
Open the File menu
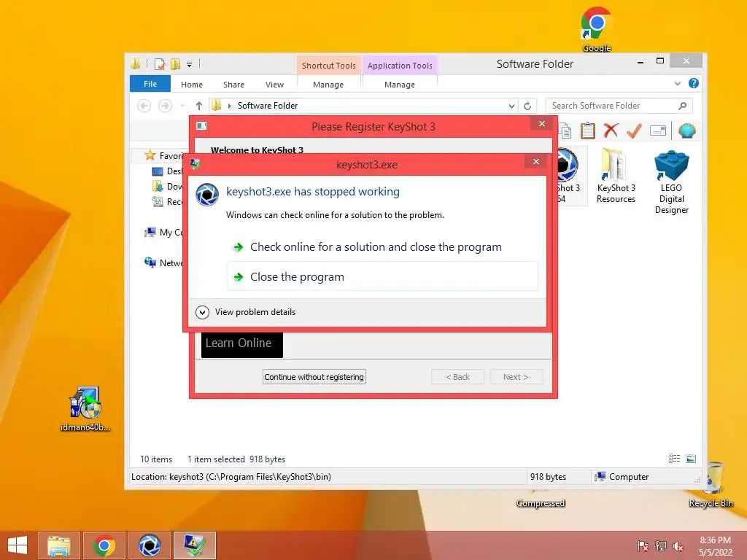pos(150,84)
